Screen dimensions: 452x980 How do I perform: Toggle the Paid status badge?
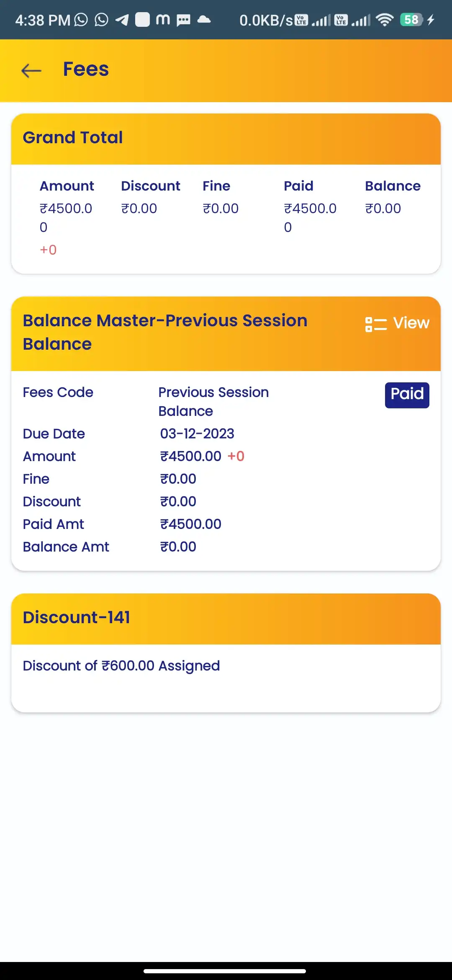[x=406, y=394]
